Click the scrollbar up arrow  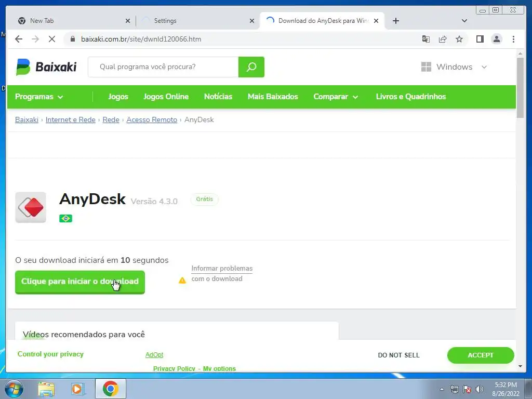(520, 54)
